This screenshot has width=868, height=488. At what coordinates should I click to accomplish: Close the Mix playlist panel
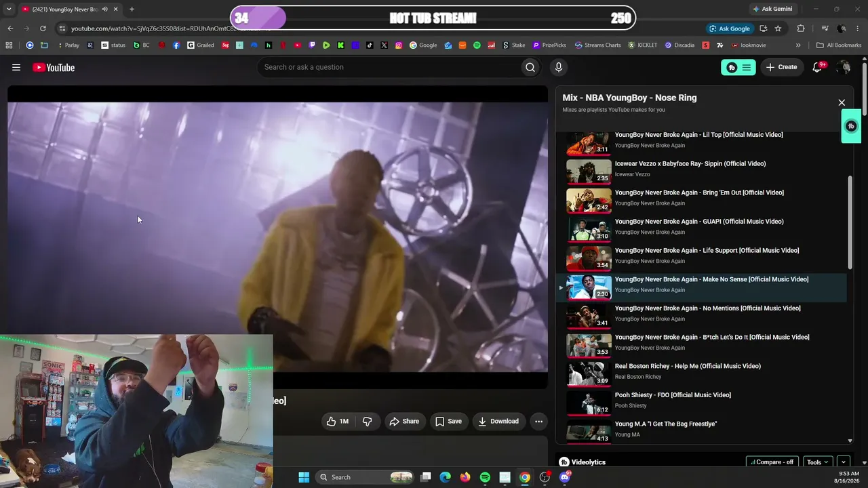tap(842, 102)
